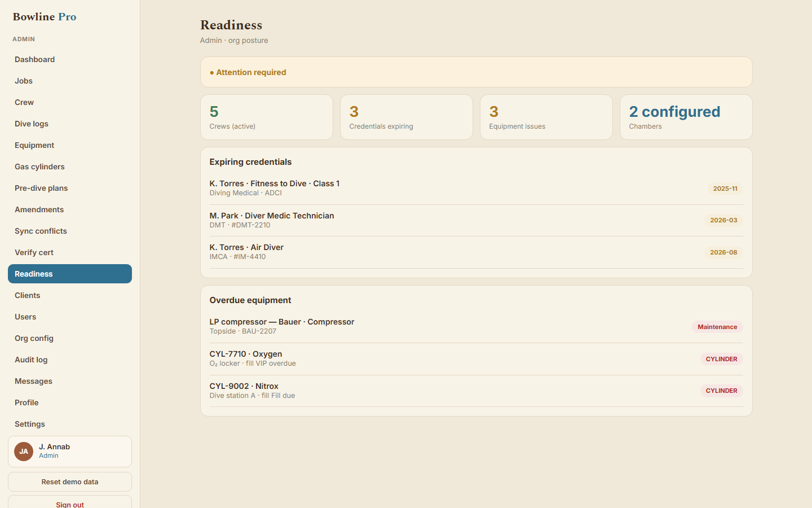Click J. Annab user name

[54, 446]
